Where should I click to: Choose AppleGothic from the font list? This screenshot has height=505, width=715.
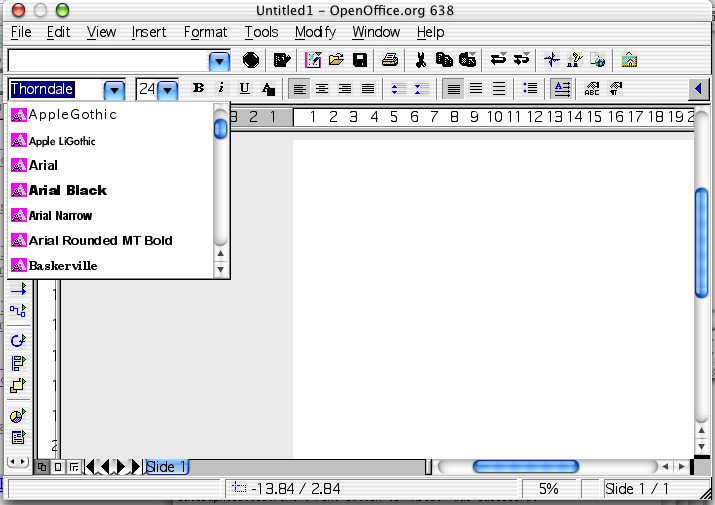[111, 115]
